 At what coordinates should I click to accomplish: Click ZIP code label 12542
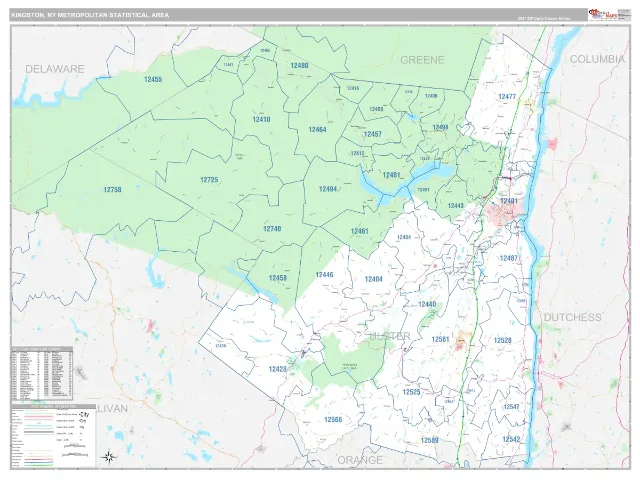coord(511,439)
